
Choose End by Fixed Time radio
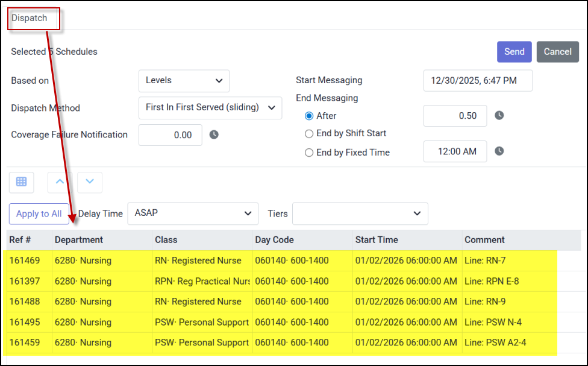click(309, 153)
